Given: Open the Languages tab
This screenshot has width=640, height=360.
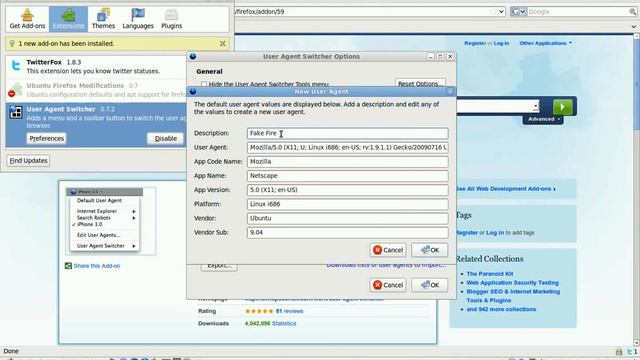Looking at the screenshot, I should pyautogui.click(x=138, y=19).
